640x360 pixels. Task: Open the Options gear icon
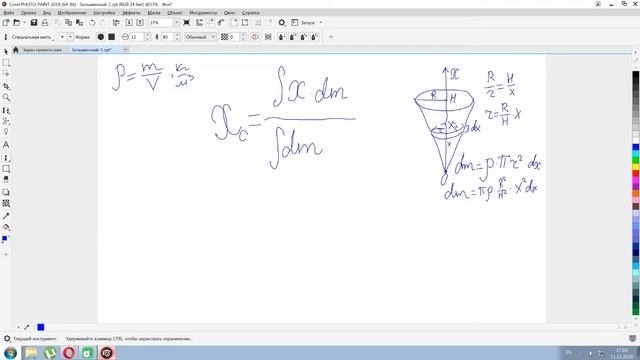pyautogui.click(x=282, y=23)
